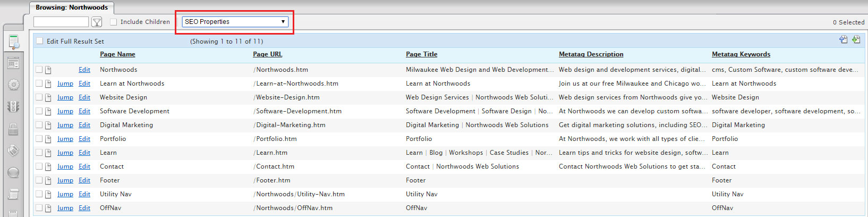Click Edit link for Learn.htm row

[84, 153]
